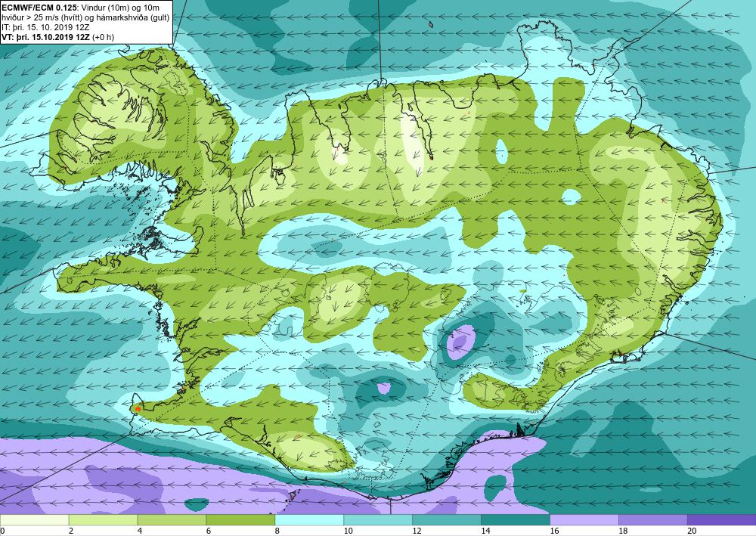Click the legend value label "10"
This screenshot has height=536, width=756.
(x=348, y=531)
